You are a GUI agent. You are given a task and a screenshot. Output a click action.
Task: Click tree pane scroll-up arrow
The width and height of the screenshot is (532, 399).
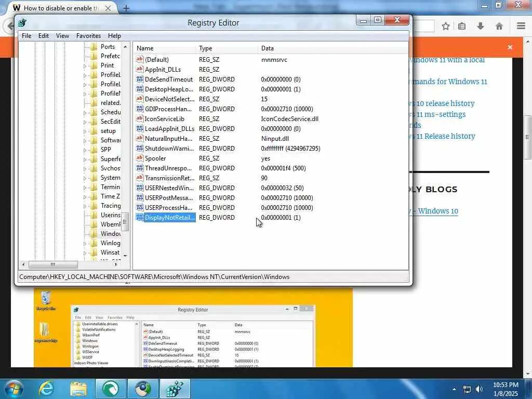coord(125,47)
